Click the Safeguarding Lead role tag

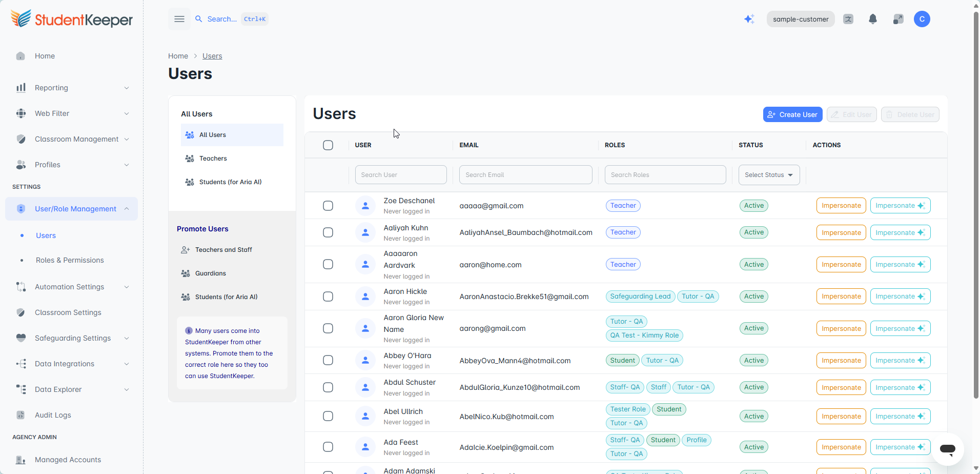pos(640,297)
